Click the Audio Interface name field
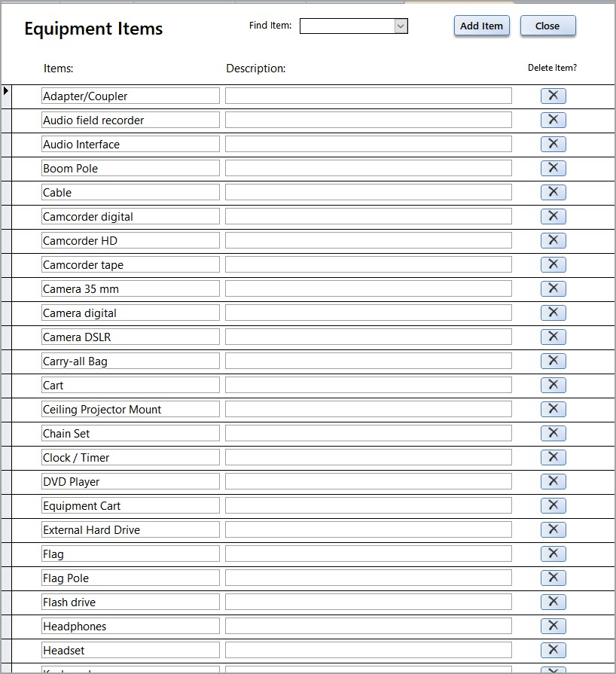Viewport: 616px width, 674px height. (x=130, y=144)
